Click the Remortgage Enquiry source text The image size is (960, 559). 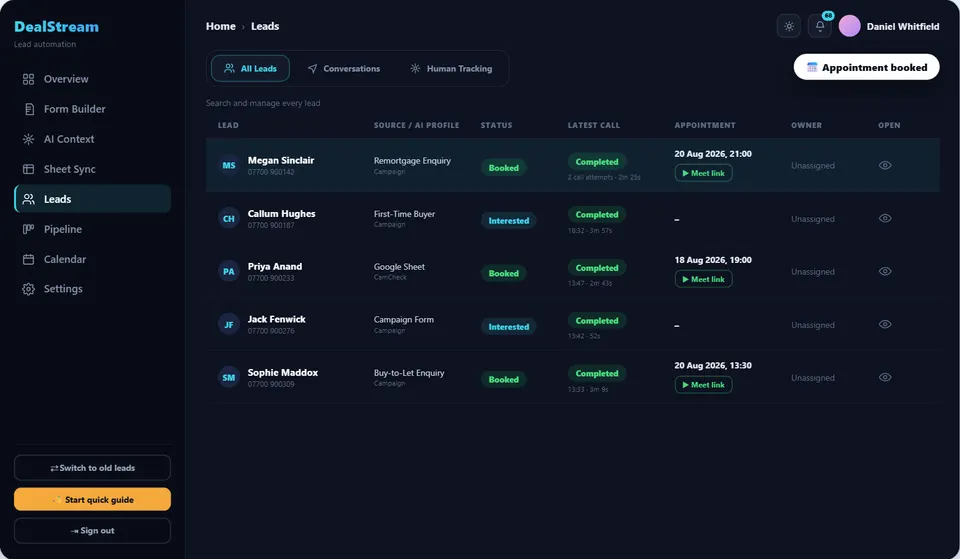pos(413,160)
